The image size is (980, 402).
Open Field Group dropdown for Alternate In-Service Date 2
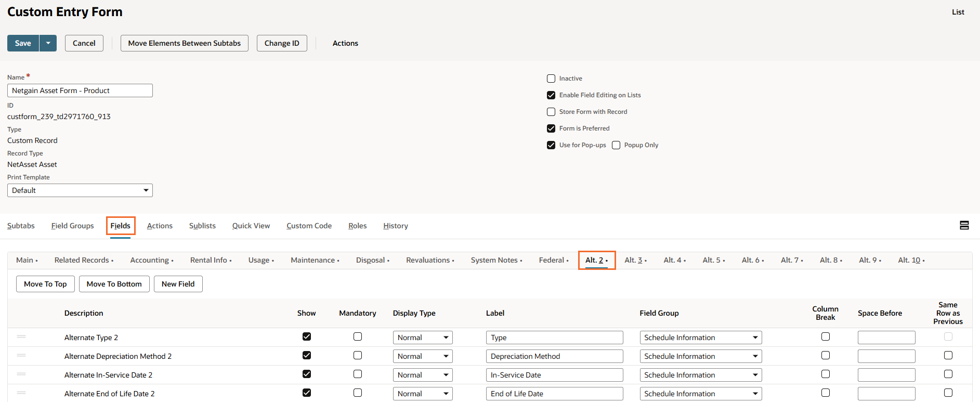click(700, 375)
